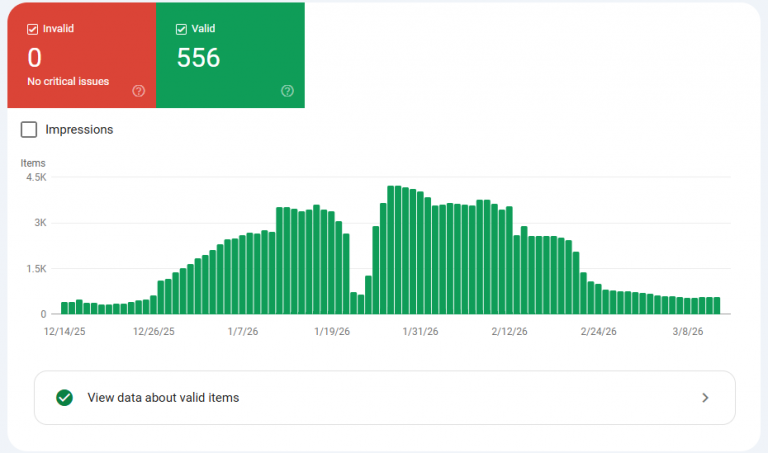Open View data about valid items
Screen dimensions: 768x453
click(384, 398)
